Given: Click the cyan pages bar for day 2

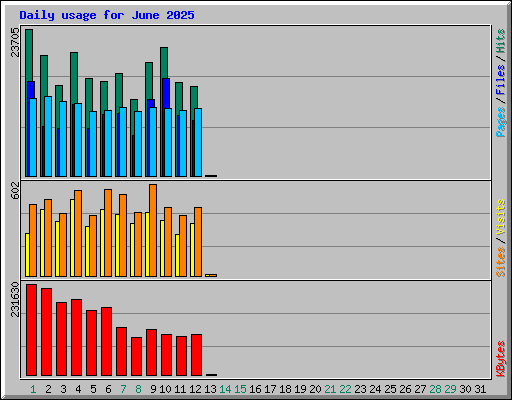Looking at the screenshot, I should [x=48, y=137].
